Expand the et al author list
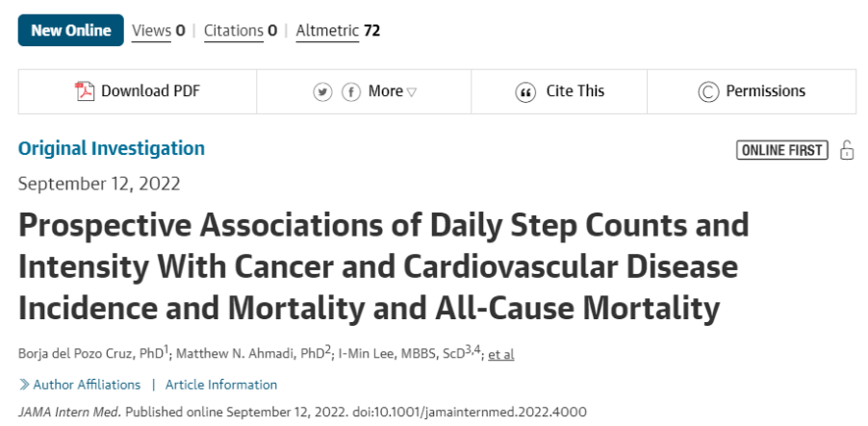This screenshot has width=868, height=426. (501, 354)
